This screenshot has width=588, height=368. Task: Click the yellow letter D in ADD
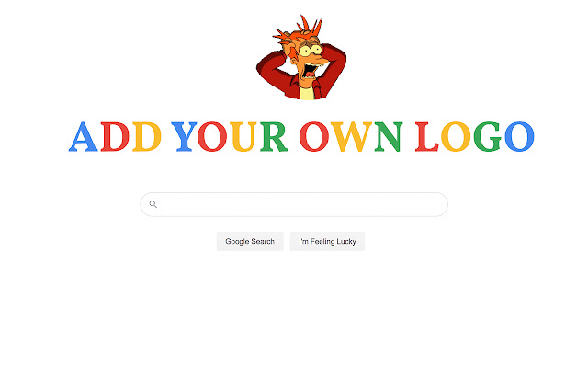tap(147, 137)
